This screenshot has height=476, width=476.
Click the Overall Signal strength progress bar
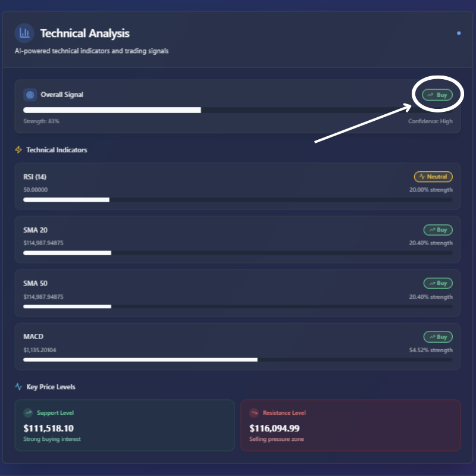pos(237,110)
